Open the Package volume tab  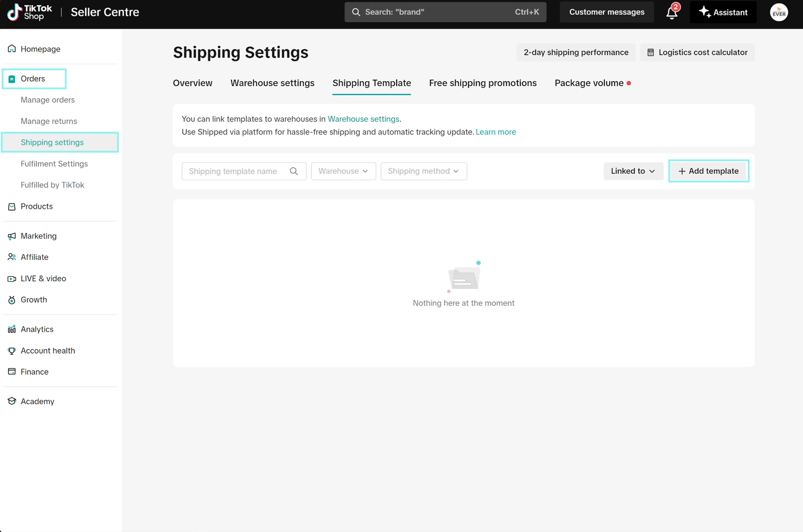(x=589, y=83)
